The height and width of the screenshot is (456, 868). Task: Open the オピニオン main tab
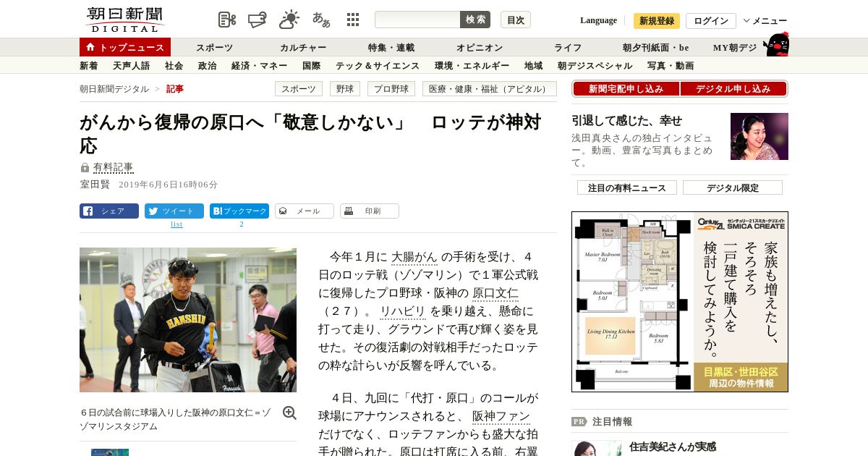click(x=480, y=48)
